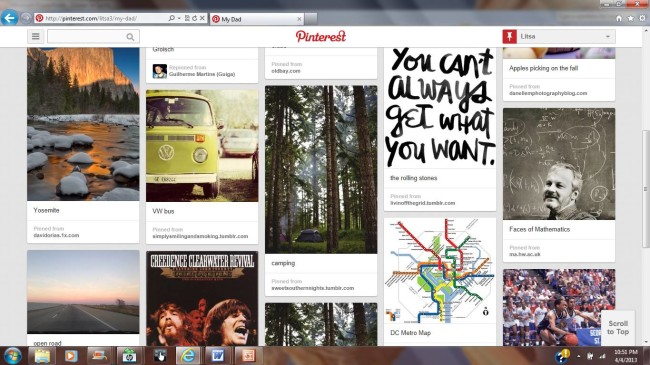Open browser home icon at top right
This screenshot has width=650, height=365.
tap(619, 18)
